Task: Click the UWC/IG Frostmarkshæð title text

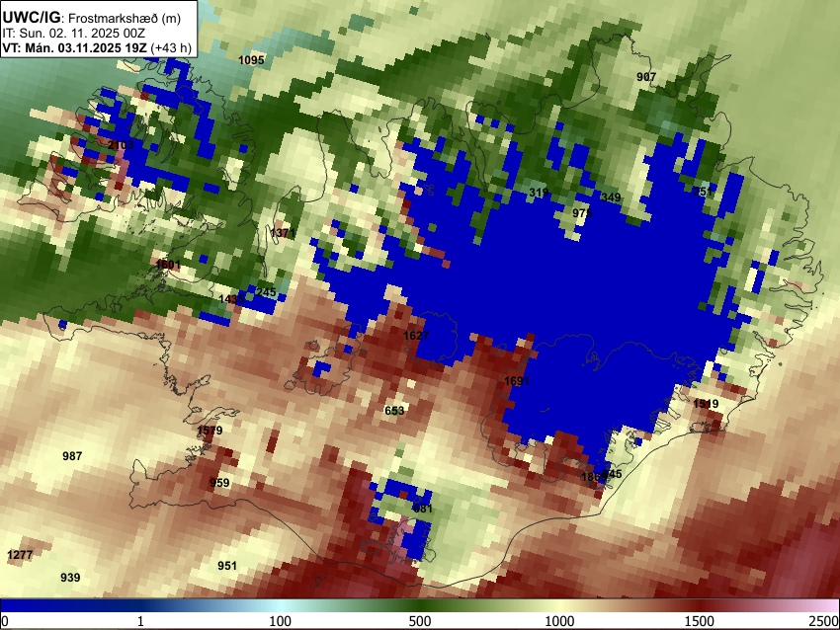Action: pos(92,18)
